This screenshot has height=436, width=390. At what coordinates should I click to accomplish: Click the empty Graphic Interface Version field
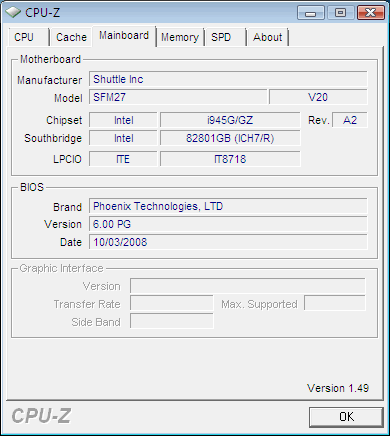click(248, 286)
